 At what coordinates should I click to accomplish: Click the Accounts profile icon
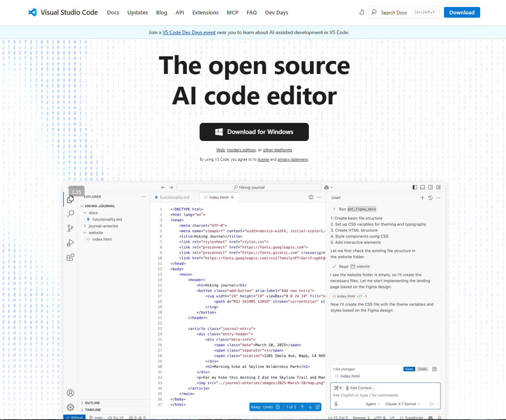pos(71,393)
